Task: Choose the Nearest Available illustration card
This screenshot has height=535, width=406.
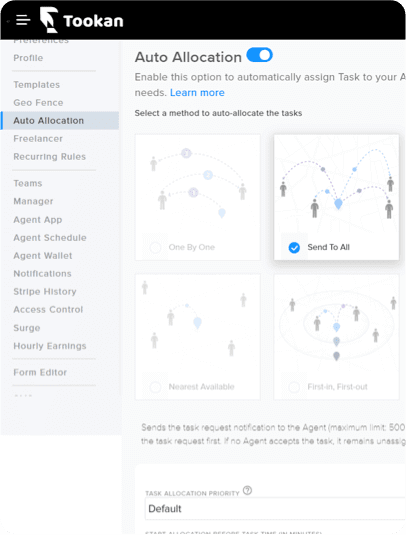Action: 198,337
